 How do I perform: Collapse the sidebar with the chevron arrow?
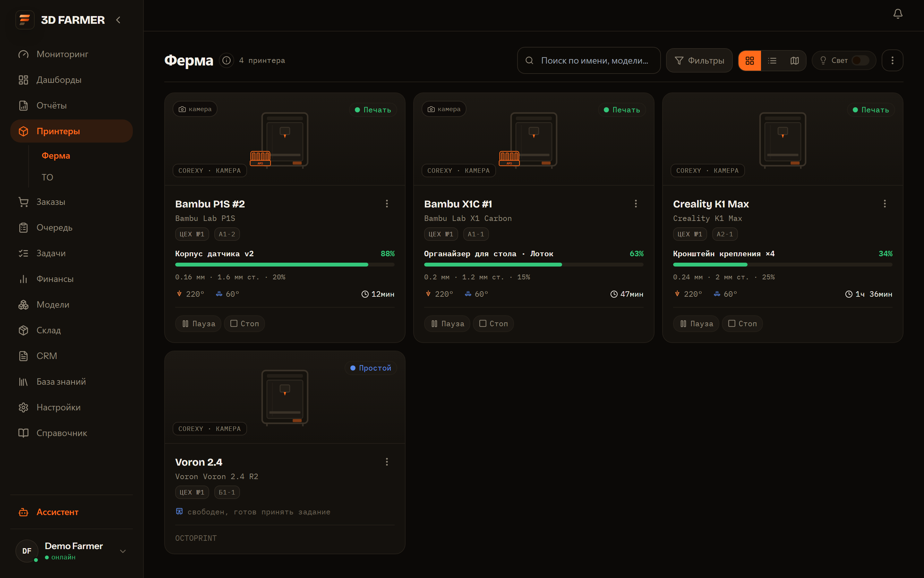pyautogui.click(x=118, y=20)
